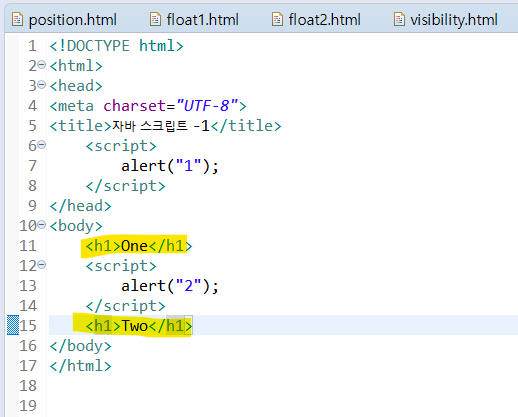Screen dimensions: 518x417
Task: Switch to the position.html tab
Action: pos(64,20)
